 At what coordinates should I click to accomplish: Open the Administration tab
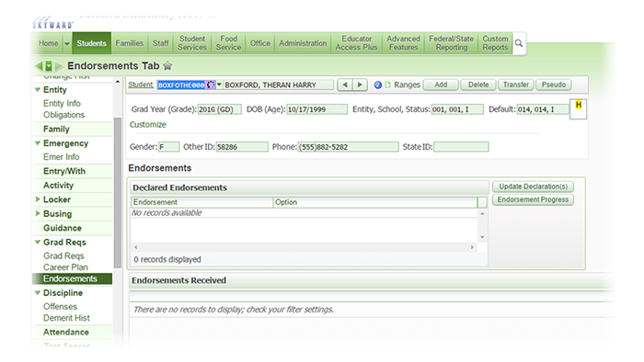click(x=303, y=43)
